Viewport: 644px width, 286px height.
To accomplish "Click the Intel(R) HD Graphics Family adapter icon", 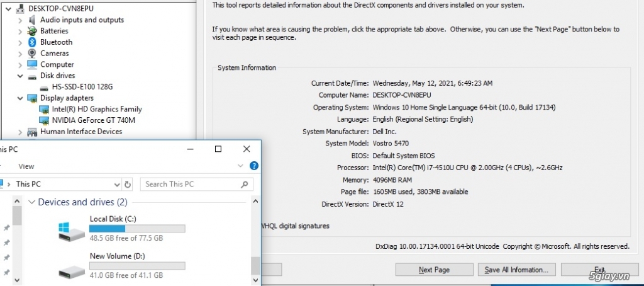I will click(x=44, y=110).
